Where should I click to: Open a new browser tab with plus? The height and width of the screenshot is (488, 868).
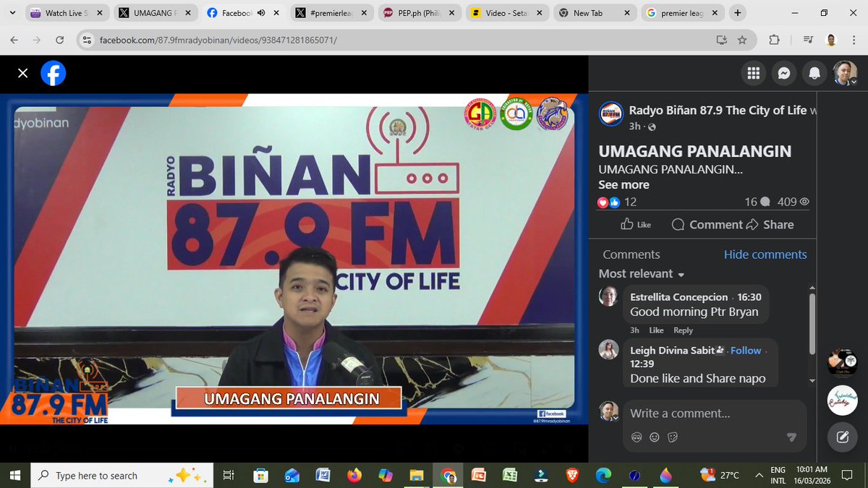[x=738, y=13]
